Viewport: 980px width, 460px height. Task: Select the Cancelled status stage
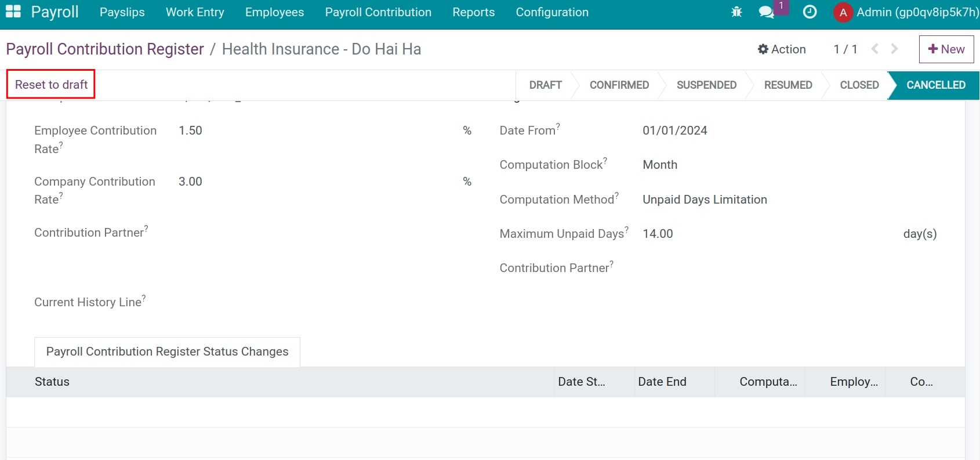[935, 85]
